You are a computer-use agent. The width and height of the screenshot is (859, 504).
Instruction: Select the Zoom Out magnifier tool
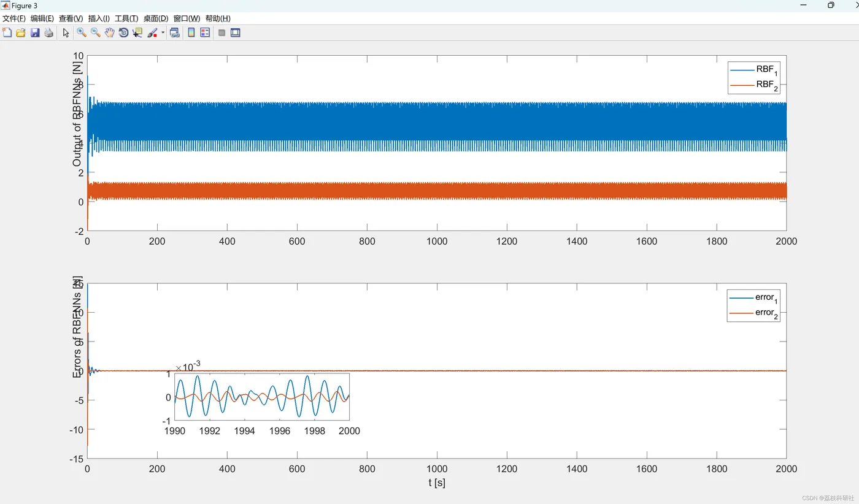click(x=95, y=32)
